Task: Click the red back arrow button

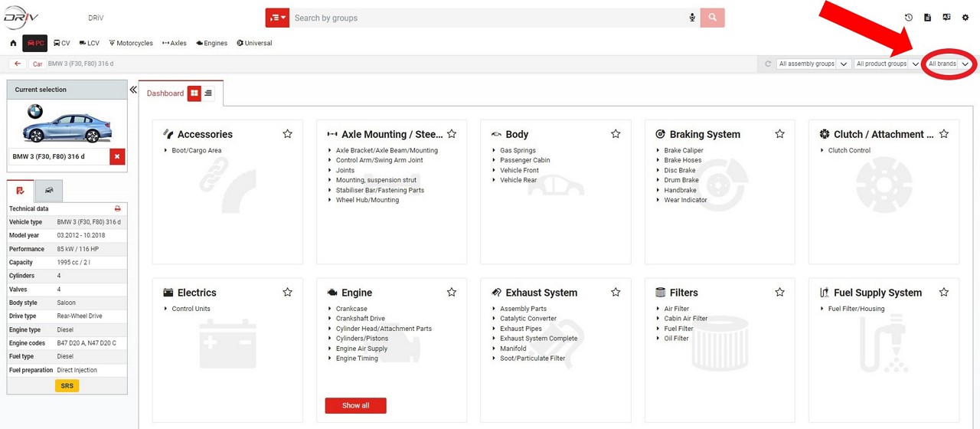Action: point(18,64)
